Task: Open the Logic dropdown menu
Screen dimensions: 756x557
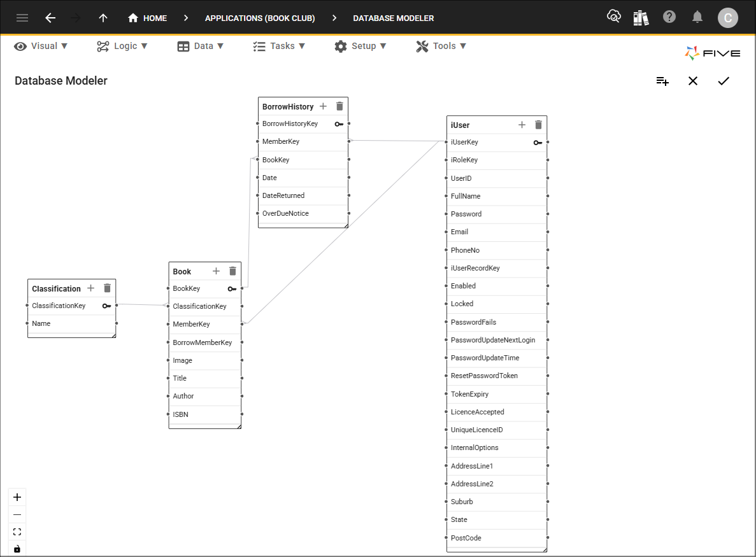Action: 122,46
